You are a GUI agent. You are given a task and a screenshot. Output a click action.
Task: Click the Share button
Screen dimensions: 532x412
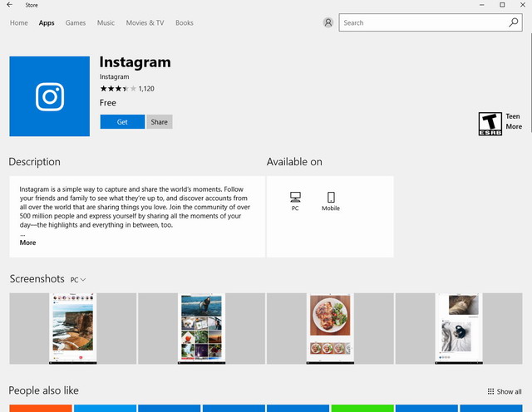coord(159,122)
